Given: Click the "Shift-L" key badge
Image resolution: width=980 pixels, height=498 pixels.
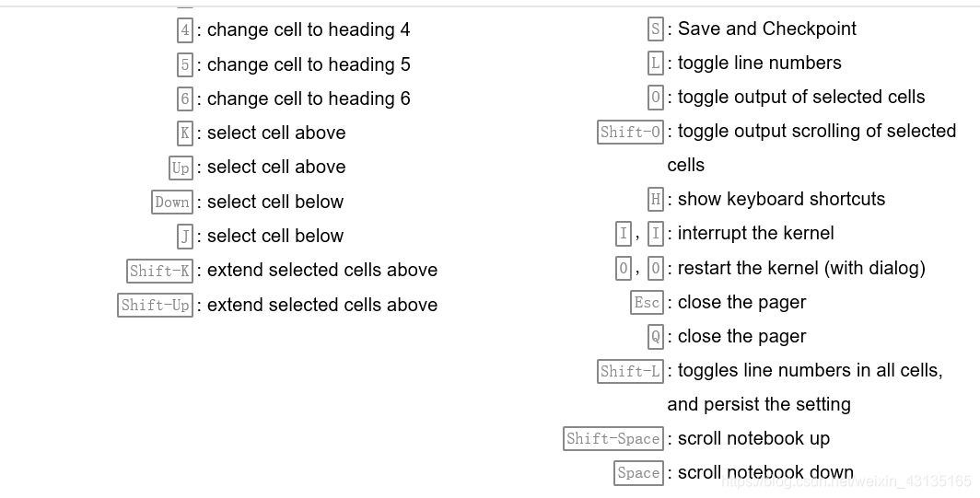Looking at the screenshot, I should click(x=631, y=372).
